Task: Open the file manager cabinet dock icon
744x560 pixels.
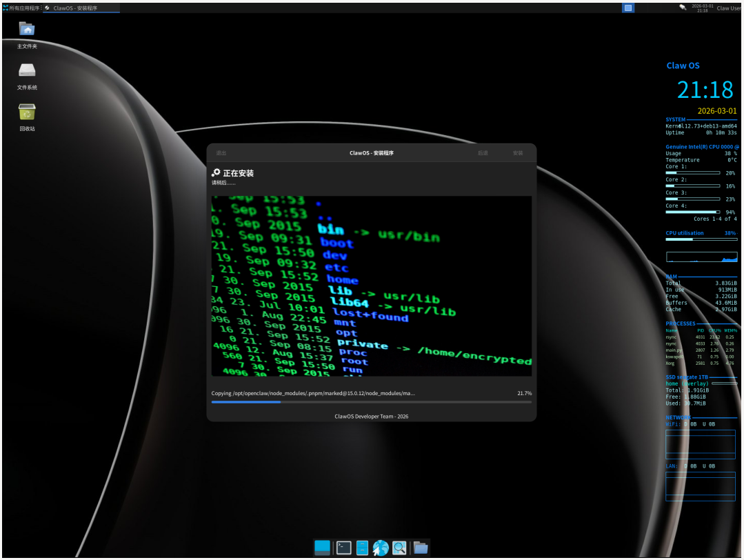Action: [x=362, y=548]
